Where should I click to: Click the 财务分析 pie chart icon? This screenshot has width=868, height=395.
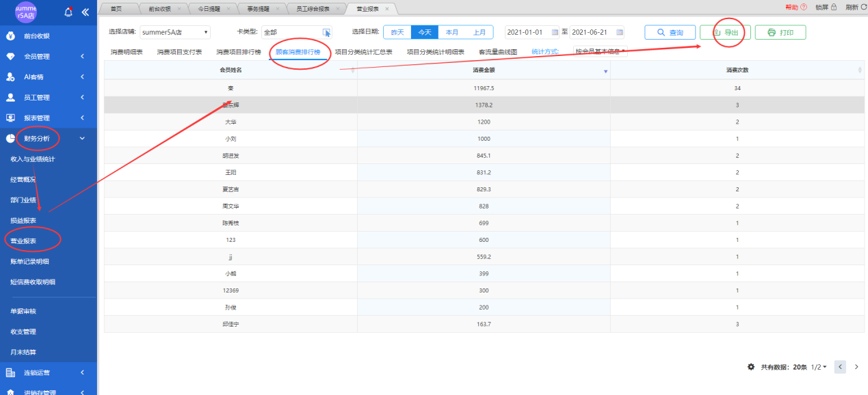pos(10,138)
